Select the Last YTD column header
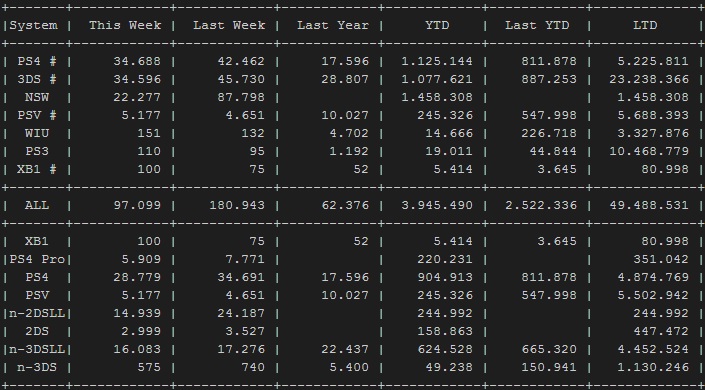 pos(537,25)
